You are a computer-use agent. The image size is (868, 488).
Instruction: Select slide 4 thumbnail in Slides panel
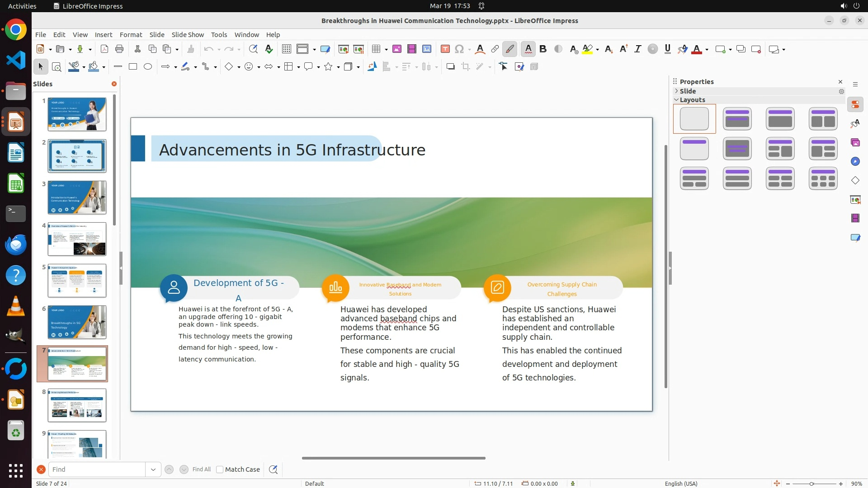click(x=77, y=239)
